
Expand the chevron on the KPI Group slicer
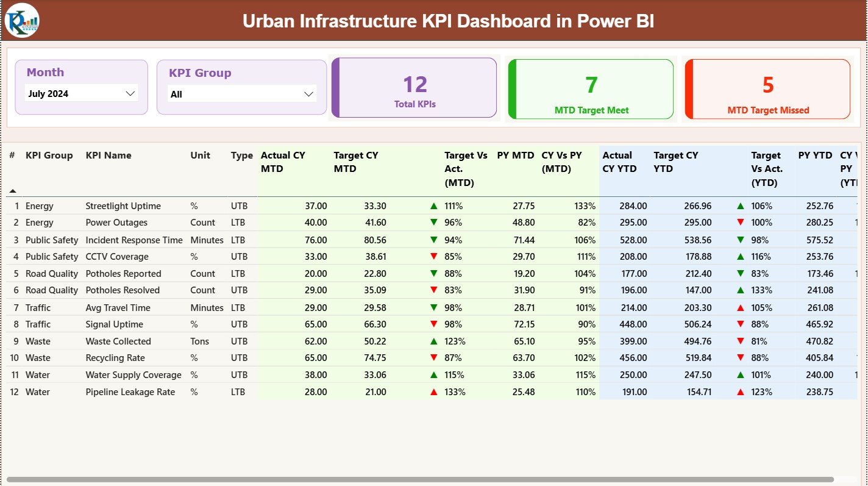coord(310,94)
